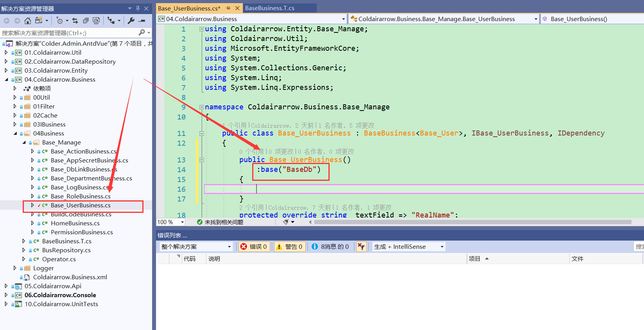
Task: Toggle the Errors 0 filter button
Action: pos(254,246)
